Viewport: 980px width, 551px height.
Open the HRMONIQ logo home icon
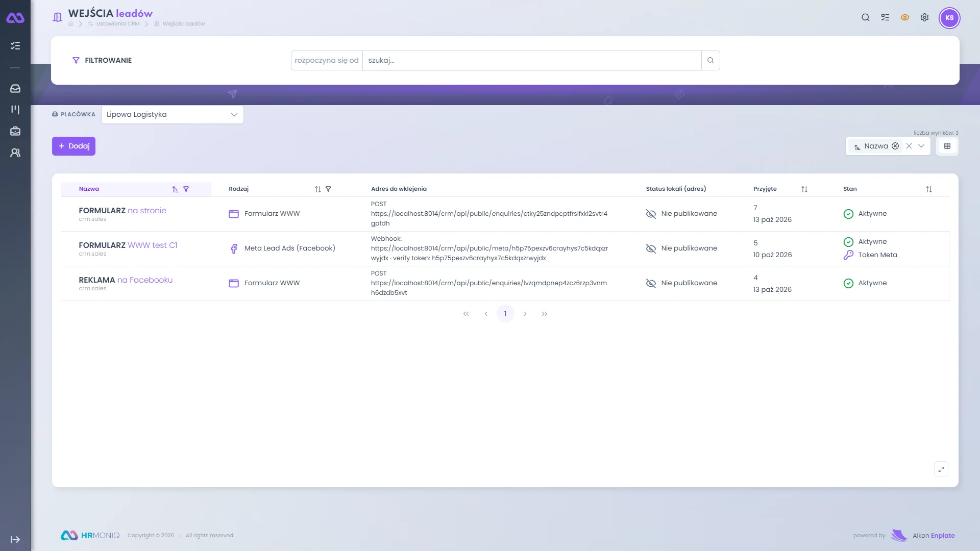15,18
